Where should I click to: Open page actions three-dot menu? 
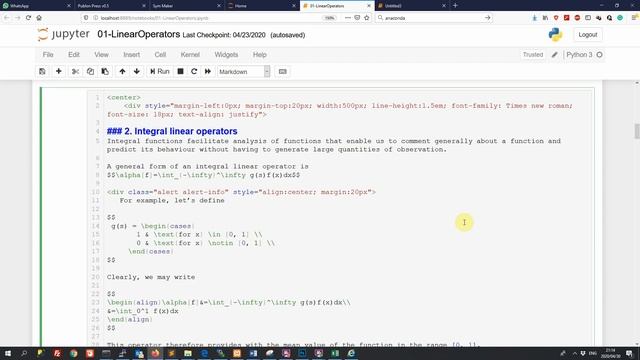coord(347,18)
